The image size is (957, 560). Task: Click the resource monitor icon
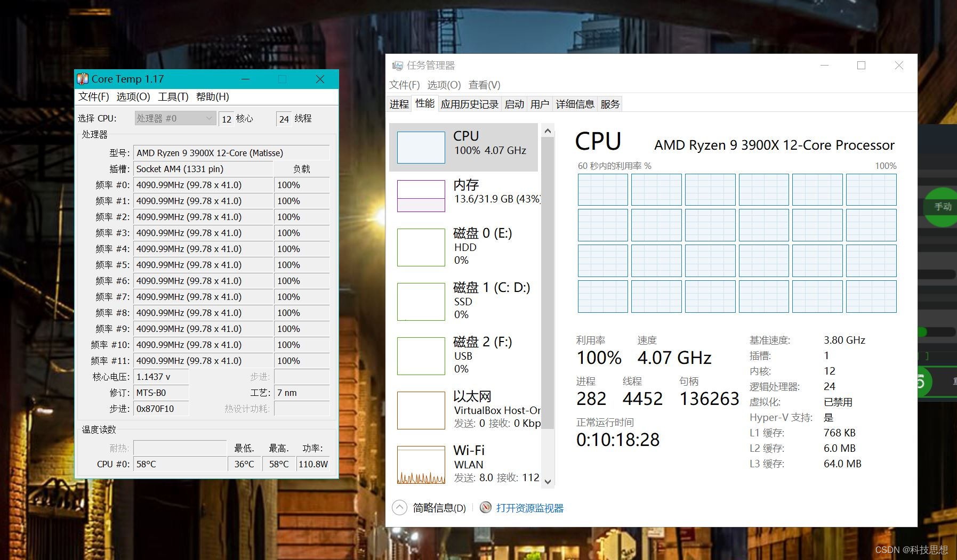[485, 508]
